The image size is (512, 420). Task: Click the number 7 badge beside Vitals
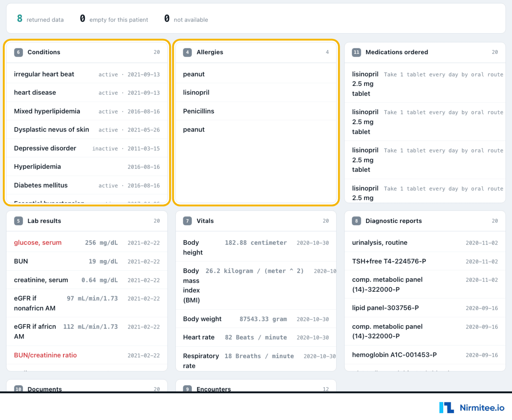pyautogui.click(x=187, y=221)
